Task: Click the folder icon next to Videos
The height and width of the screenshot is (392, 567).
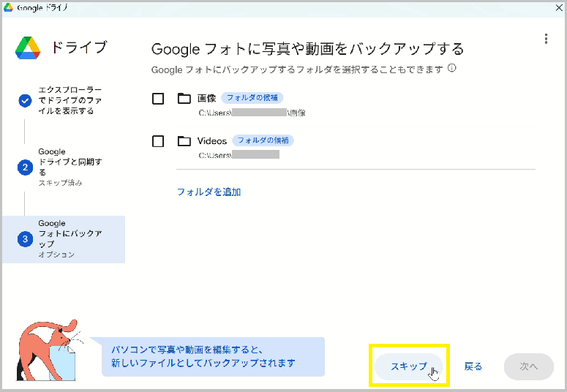Action: tap(184, 141)
